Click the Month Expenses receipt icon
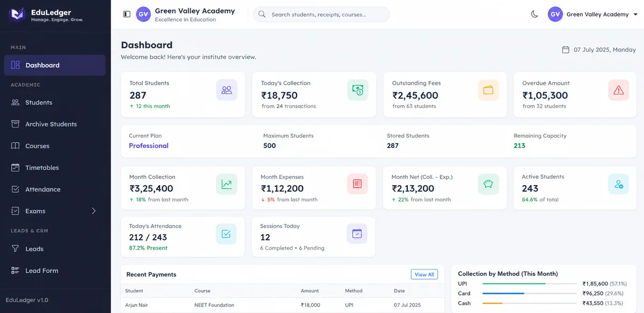This screenshot has width=644, height=313. 357,184
